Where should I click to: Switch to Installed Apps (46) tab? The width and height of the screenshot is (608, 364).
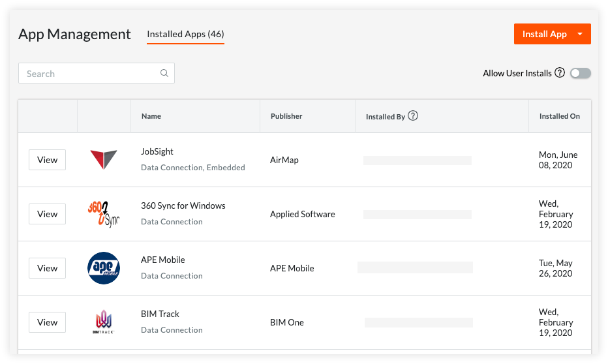185,34
